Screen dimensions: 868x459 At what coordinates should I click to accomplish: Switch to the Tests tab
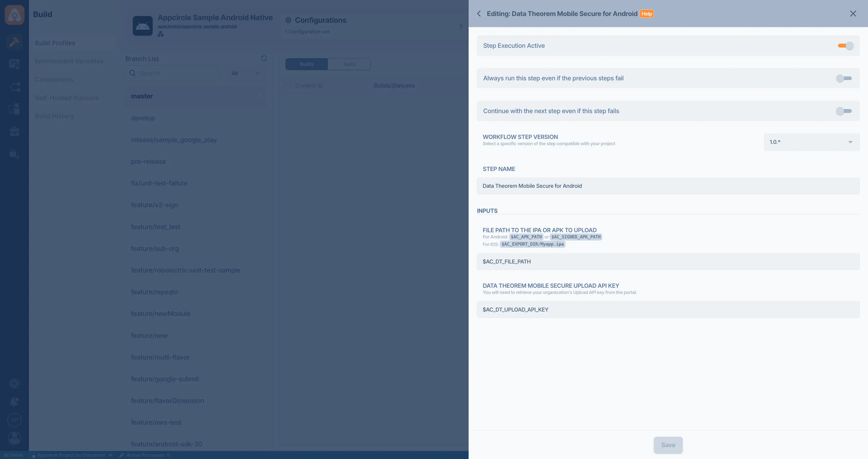[349, 64]
